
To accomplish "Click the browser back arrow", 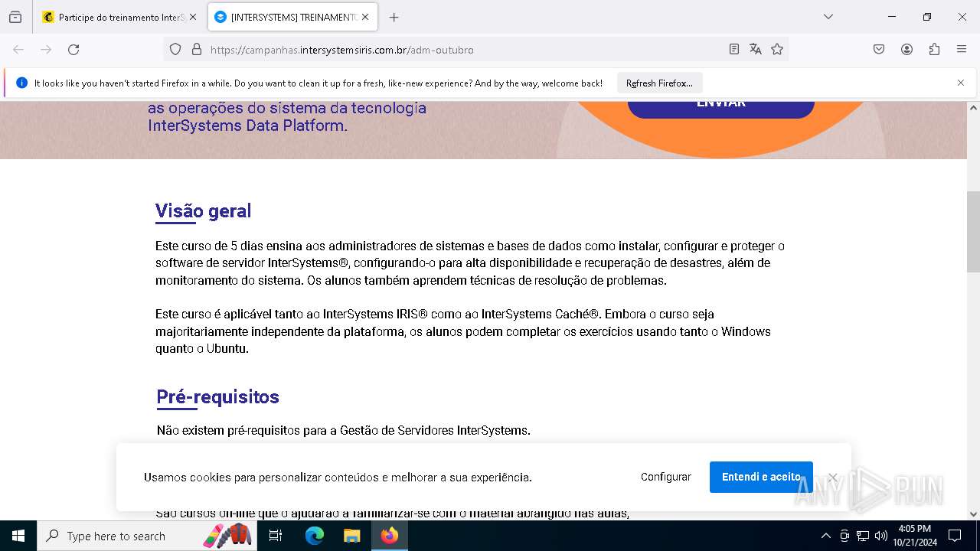I will [18, 50].
